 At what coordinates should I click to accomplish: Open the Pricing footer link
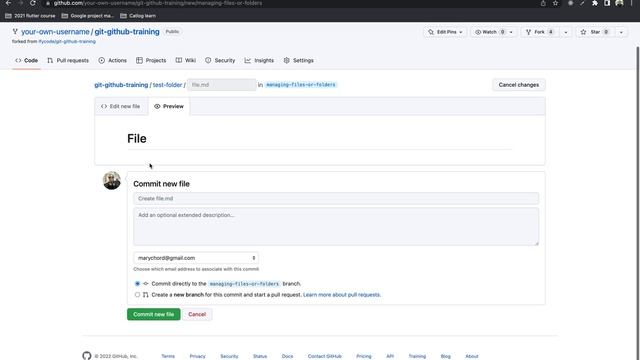(x=364, y=356)
